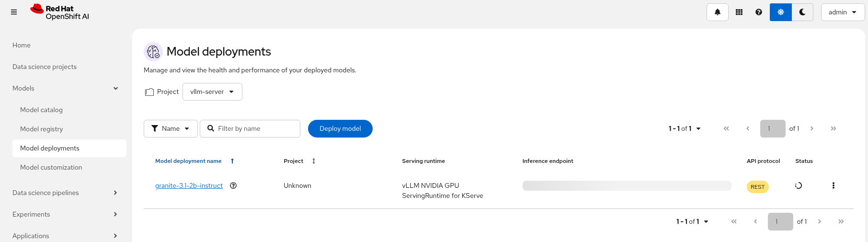Click the Unknown project cell
This screenshot has height=242, width=868.
point(297,185)
